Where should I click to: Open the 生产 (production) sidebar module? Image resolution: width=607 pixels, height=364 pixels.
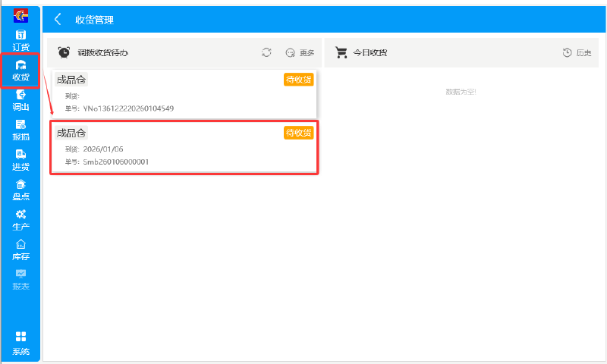[20, 220]
